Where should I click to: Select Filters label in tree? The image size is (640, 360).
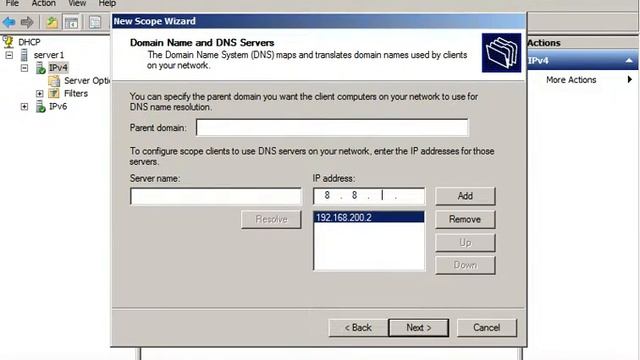click(x=76, y=93)
